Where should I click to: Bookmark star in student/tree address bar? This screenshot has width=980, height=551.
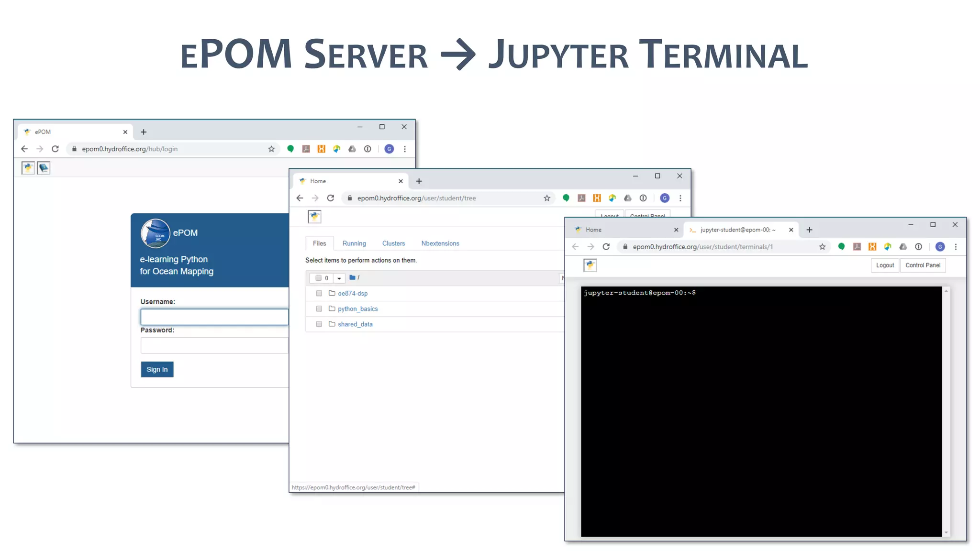click(x=547, y=198)
